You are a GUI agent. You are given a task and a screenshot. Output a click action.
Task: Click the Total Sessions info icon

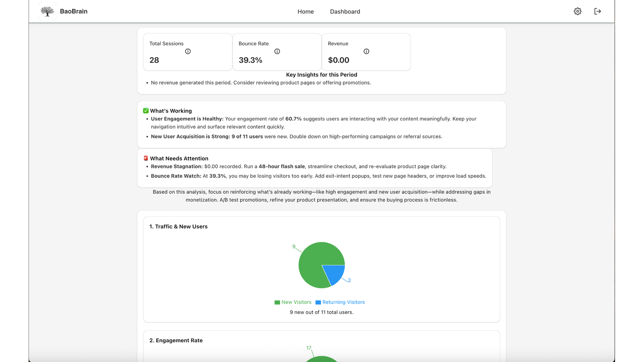click(x=188, y=51)
